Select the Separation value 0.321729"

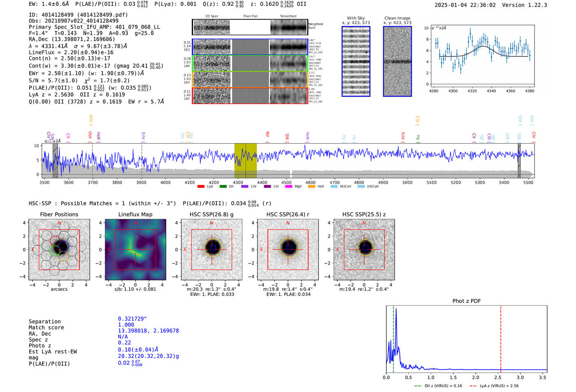click(x=132, y=319)
